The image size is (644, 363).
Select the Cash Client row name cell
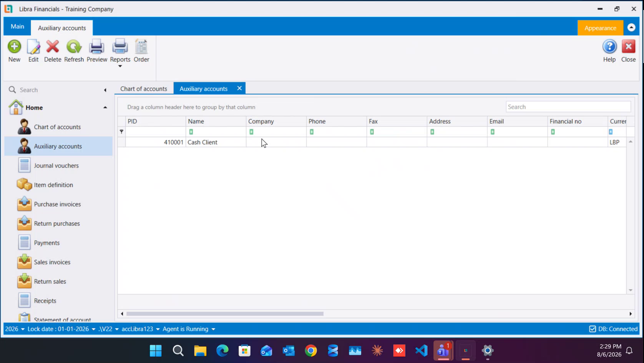pyautogui.click(x=216, y=142)
